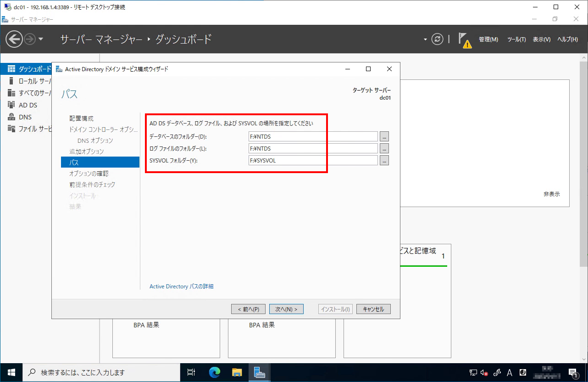The image size is (588, 382).
Task: Click the muted volume tray icon
Action: 485,373
